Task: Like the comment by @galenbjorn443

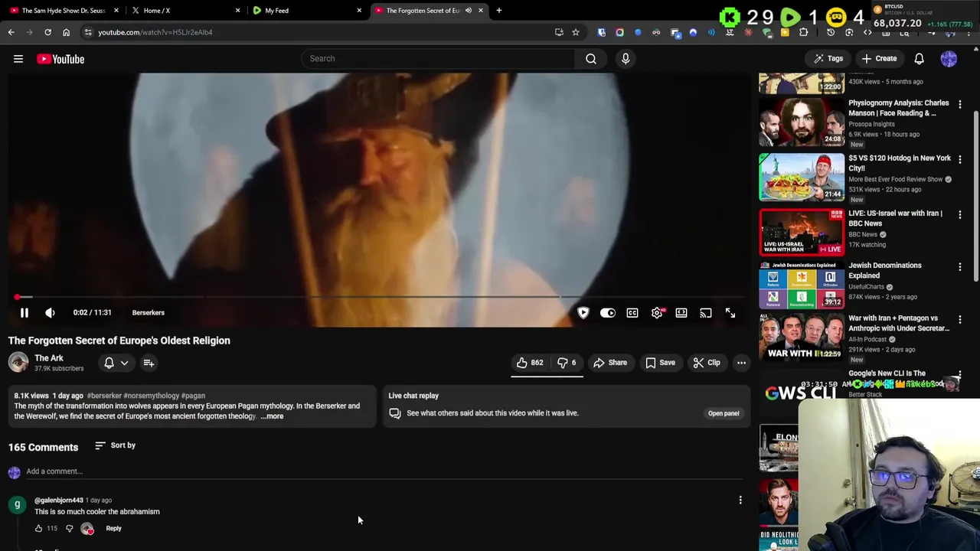Action: pyautogui.click(x=38, y=528)
